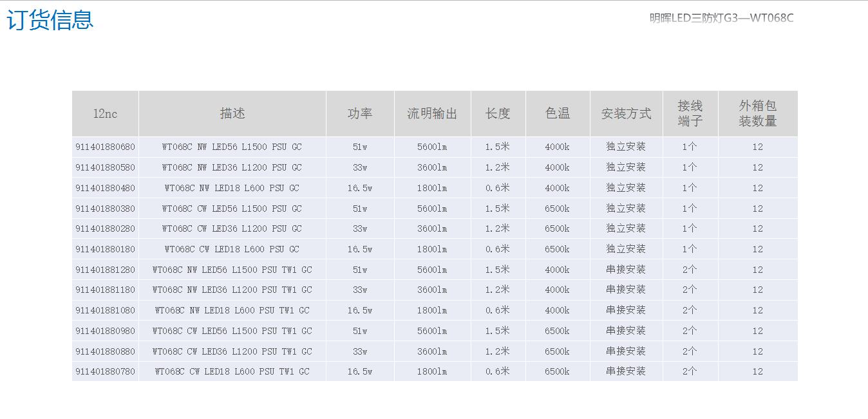Screen dimensions: 868x419
Task: Select the 流明输出 column header
Action: pos(432,114)
